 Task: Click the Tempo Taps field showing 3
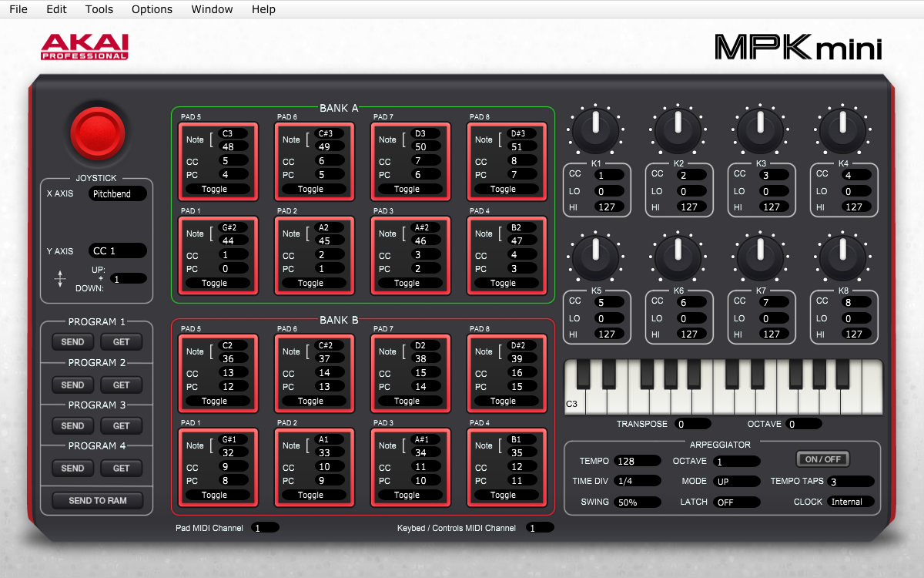click(x=851, y=482)
